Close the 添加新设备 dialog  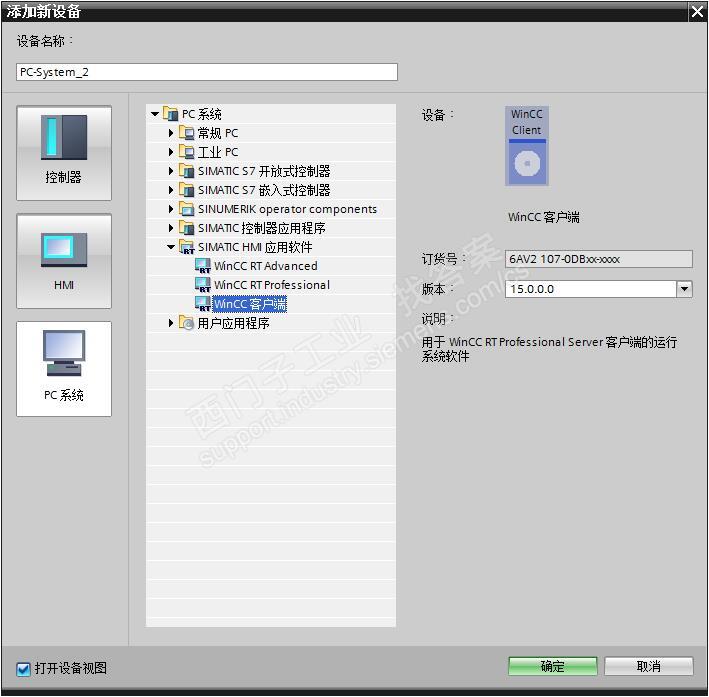[698, 11]
